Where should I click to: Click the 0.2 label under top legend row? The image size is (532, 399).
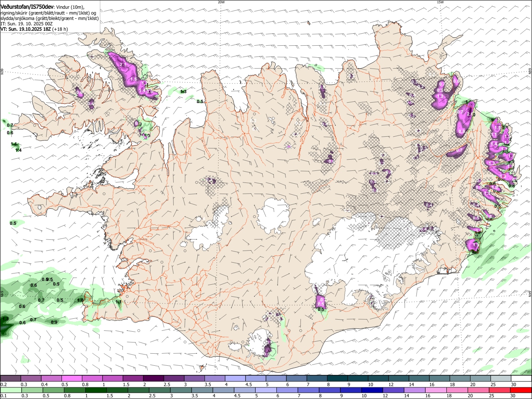coord(3,384)
